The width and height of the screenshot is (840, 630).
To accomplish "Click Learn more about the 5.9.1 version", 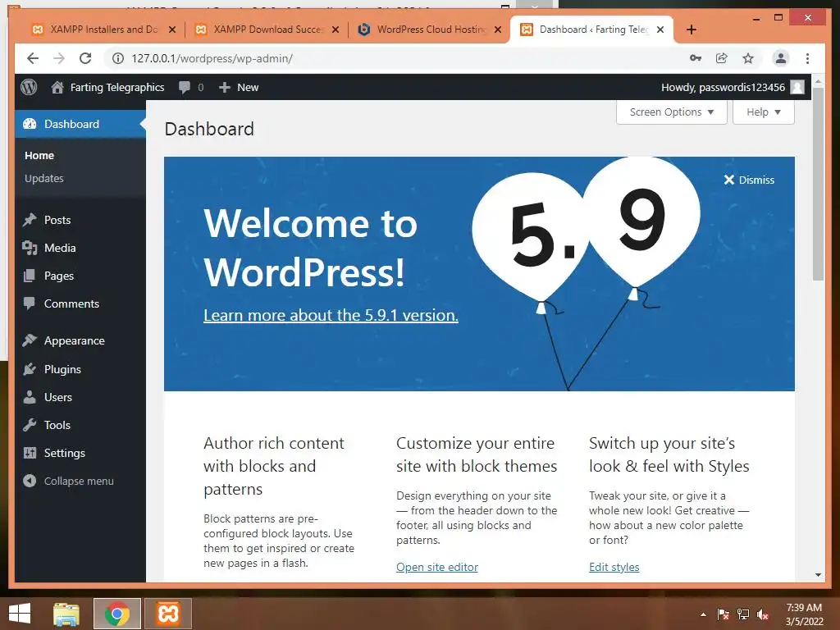I will click(331, 315).
